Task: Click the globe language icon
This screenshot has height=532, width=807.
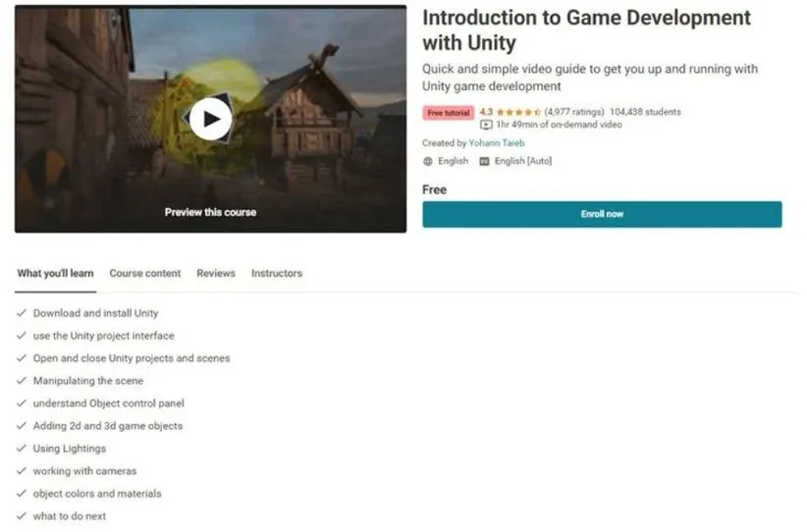Action: (428, 161)
